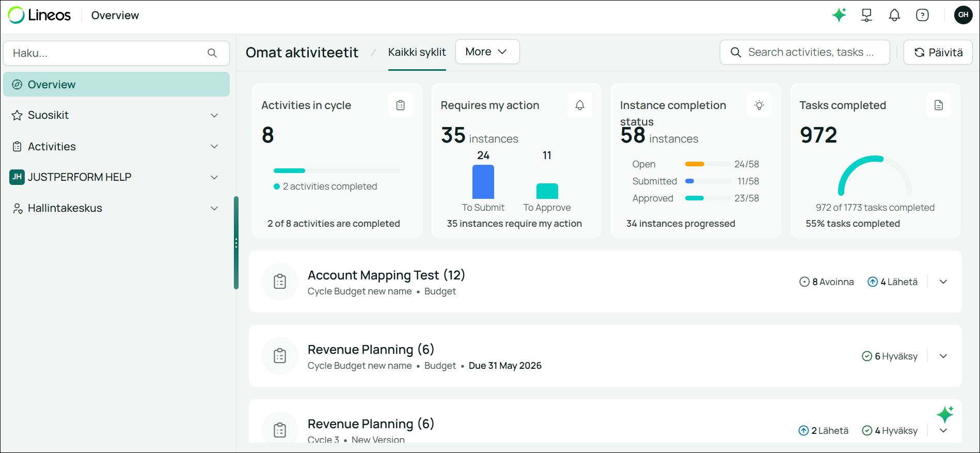This screenshot has height=453, width=980.
Task: Click the green AI sparkle icon in header
Action: click(839, 15)
